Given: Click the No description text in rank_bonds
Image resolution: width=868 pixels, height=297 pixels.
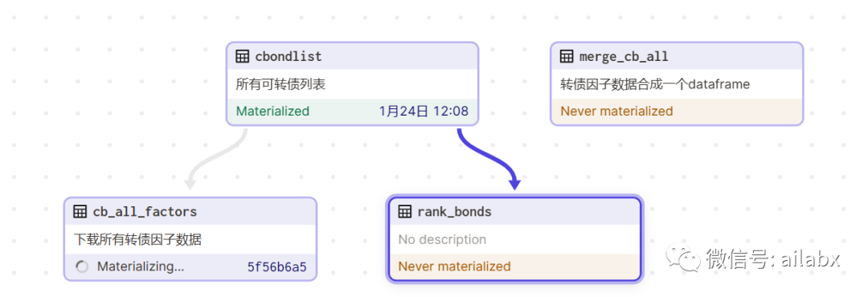Looking at the screenshot, I should click(442, 239).
